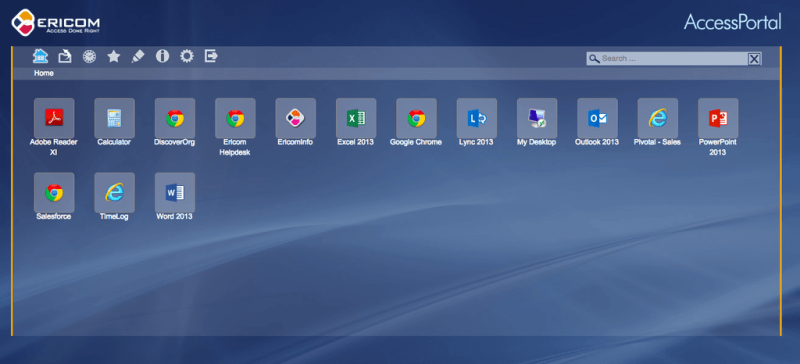Click the pencil edit toolbar icon
Screen dimensions: 800x364
138,56
